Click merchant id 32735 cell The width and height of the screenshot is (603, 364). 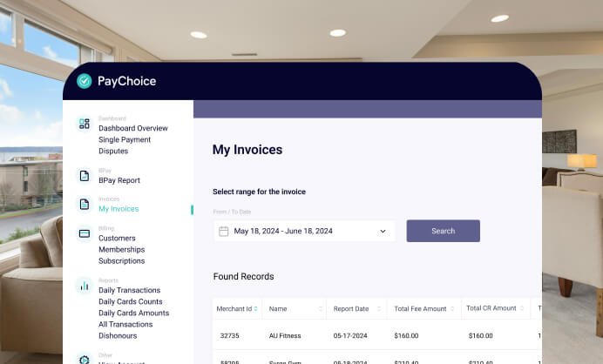229,335
